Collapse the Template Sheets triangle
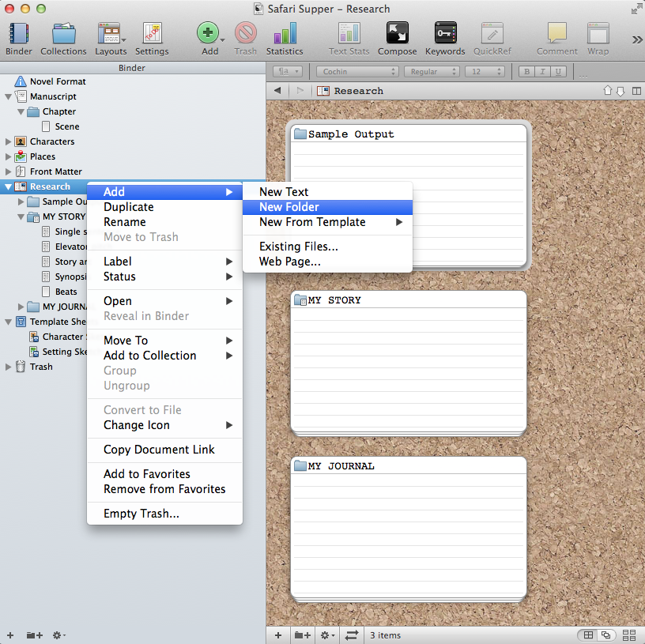 [8, 322]
